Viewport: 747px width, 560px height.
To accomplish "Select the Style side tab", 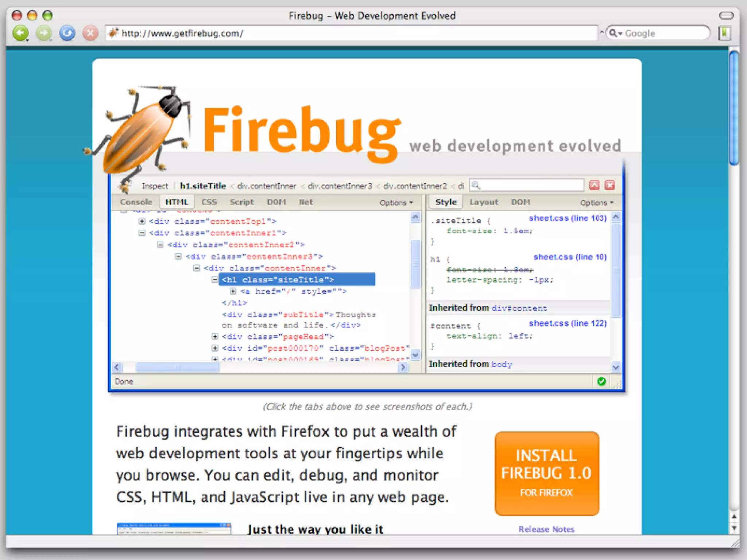I will 446,202.
